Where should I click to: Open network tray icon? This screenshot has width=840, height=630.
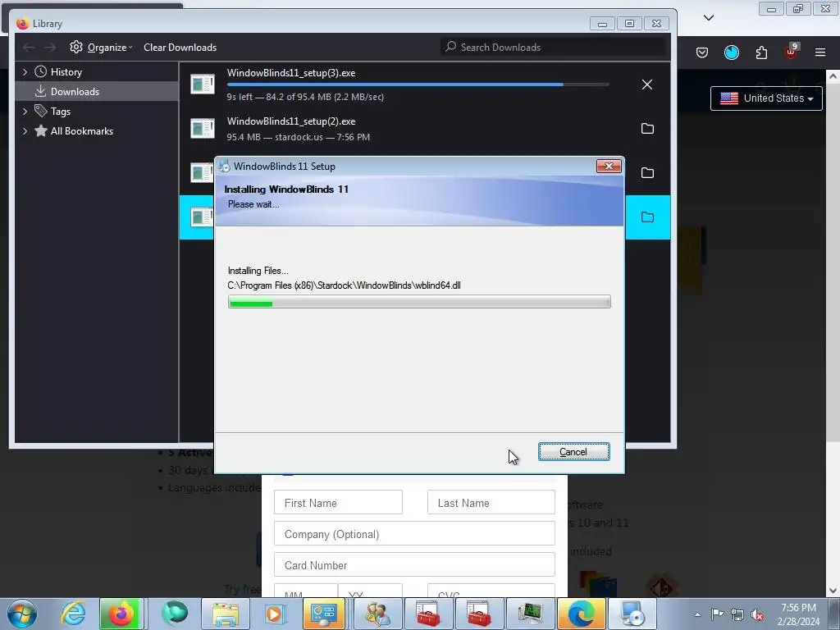click(737, 614)
